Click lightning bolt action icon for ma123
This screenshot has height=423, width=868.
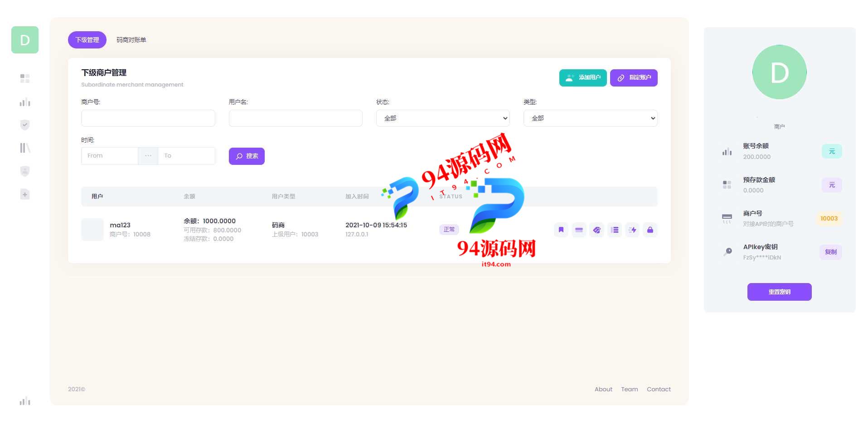(x=632, y=230)
